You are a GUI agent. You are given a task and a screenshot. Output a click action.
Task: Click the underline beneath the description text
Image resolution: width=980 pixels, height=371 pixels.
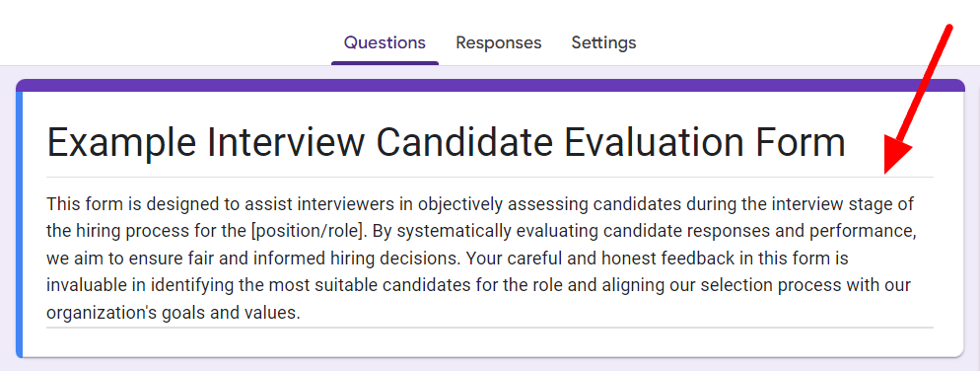489,327
